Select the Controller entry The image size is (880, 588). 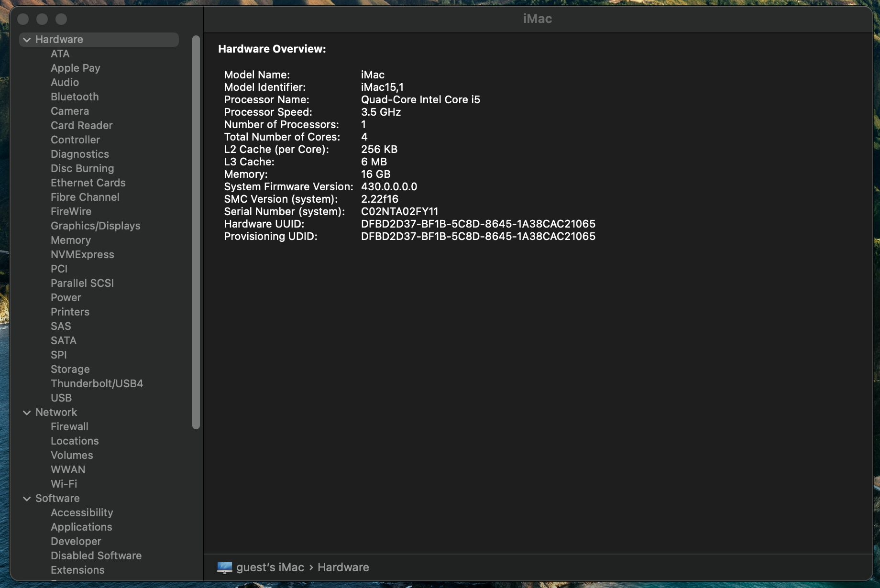(76, 140)
